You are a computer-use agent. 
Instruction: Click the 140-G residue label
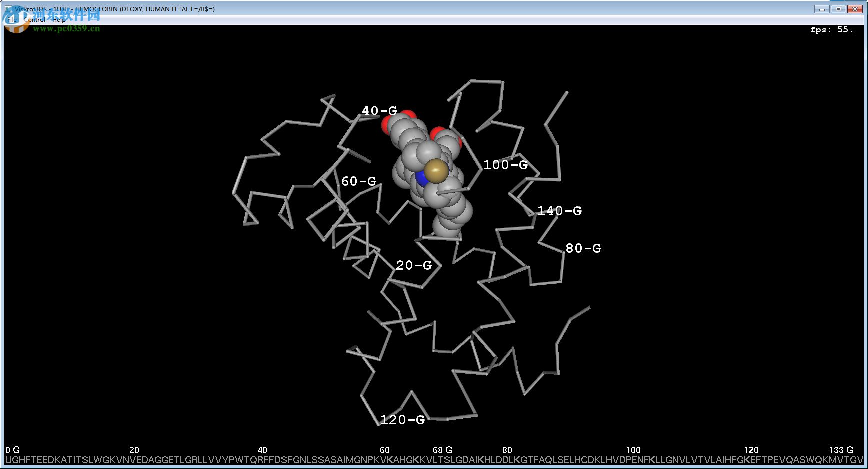click(559, 211)
